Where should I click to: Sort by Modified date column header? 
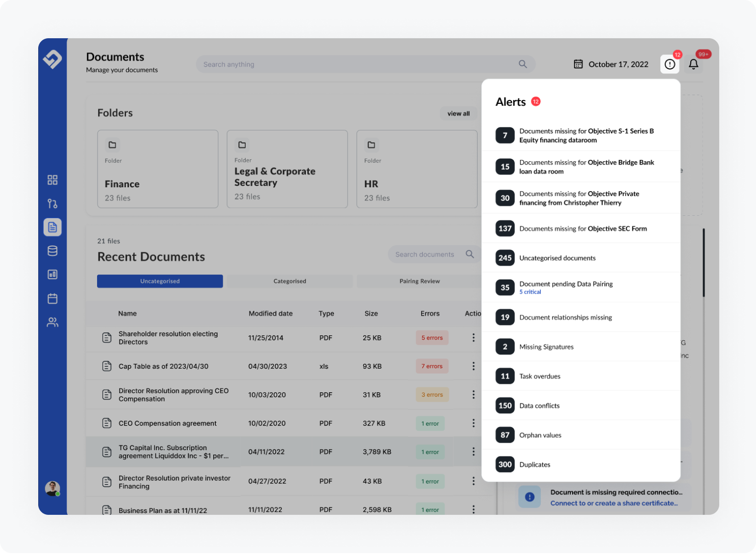point(271,313)
